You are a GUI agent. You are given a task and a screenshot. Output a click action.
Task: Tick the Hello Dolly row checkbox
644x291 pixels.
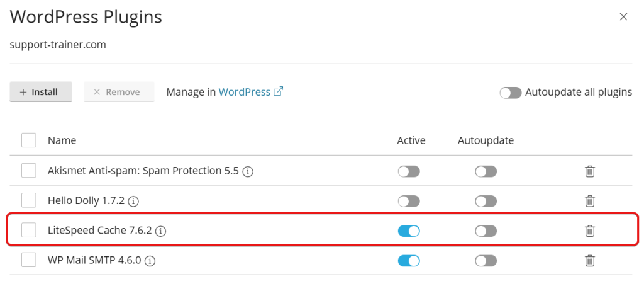[x=29, y=201]
